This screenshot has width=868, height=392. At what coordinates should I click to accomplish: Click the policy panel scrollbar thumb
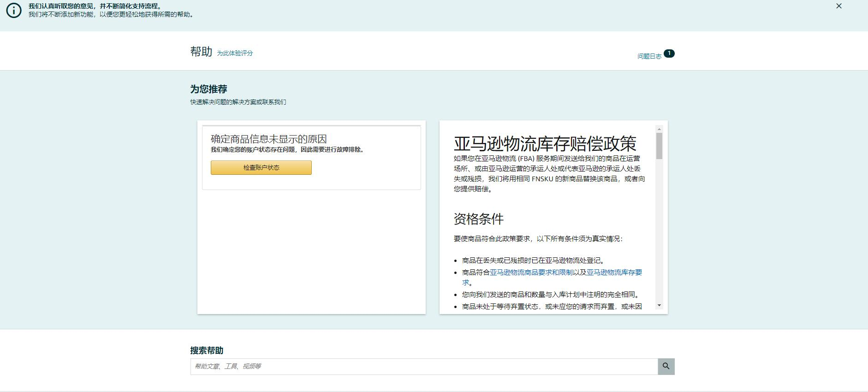point(659,146)
